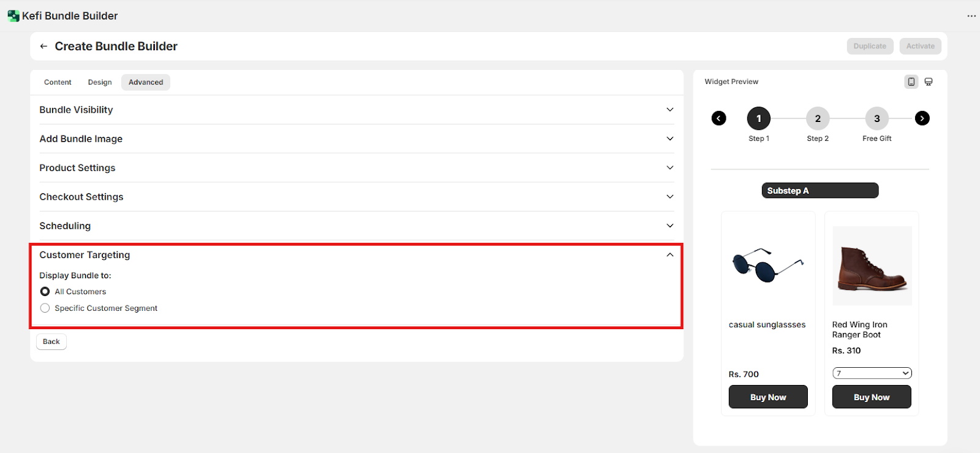Choose Specific Customer Segment radio option
The width and height of the screenshot is (980, 453).
(45, 308)
